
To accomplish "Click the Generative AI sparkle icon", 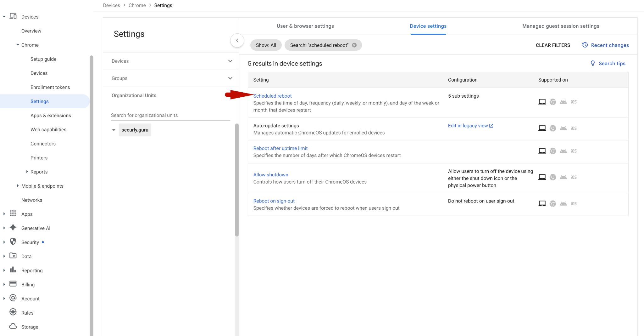I will point(13,228).
